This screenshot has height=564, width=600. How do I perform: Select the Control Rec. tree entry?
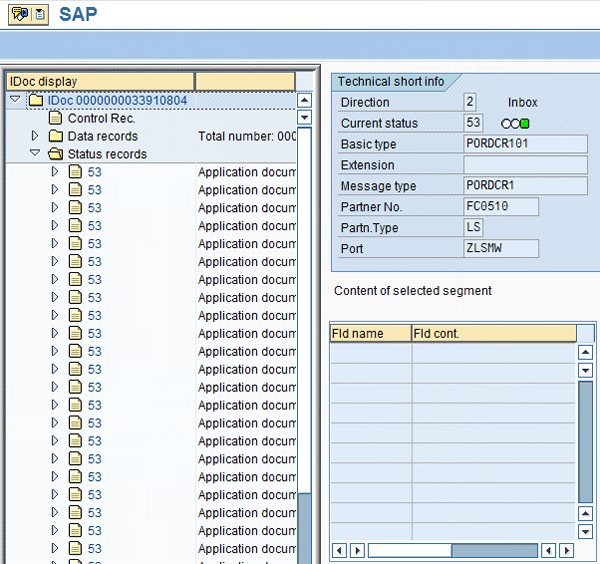pyautogui.click(x=101, y=119)
